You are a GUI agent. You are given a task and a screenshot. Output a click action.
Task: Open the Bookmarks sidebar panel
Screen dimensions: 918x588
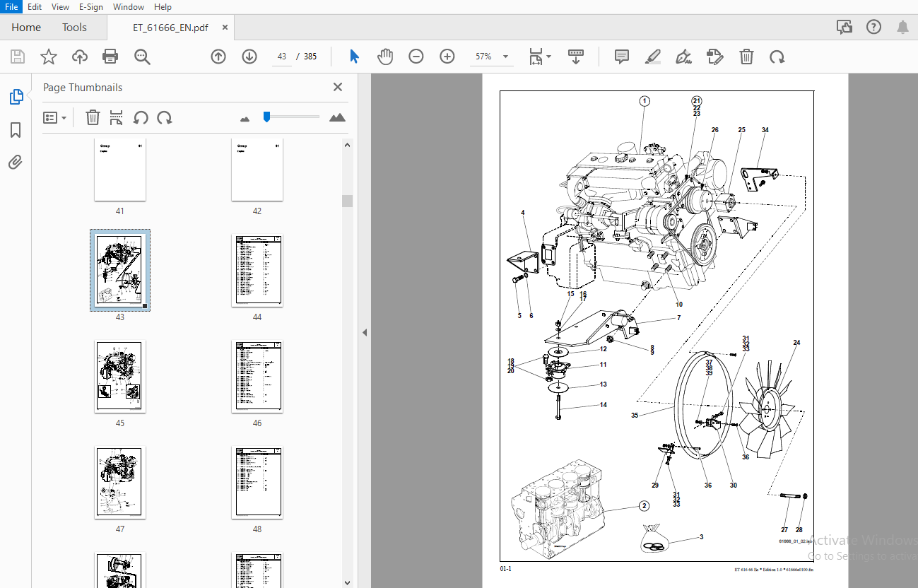[x=16, y=130]
